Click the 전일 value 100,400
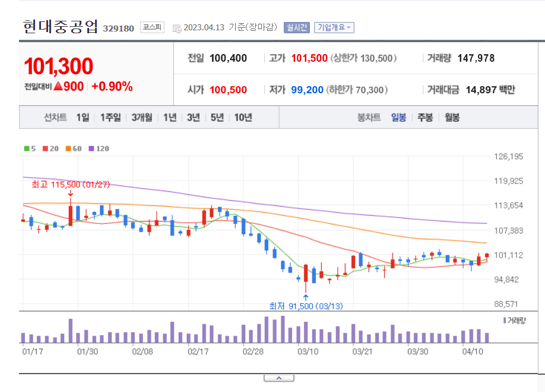 click(x=228, y=58)
